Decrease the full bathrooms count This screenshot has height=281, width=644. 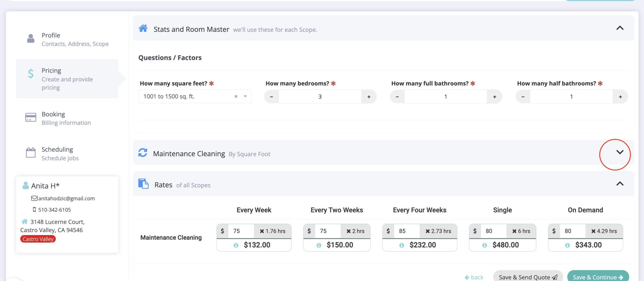[397, 97]
